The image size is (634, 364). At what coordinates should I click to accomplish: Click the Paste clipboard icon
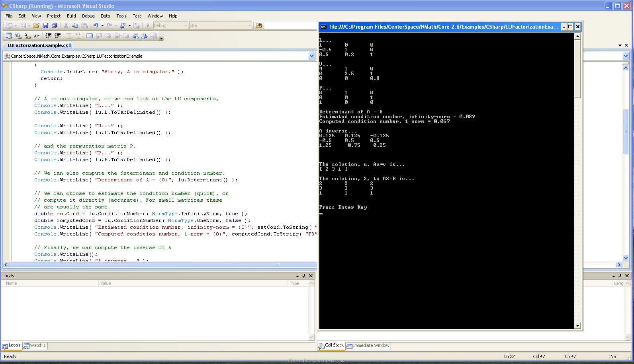(84, 25)
